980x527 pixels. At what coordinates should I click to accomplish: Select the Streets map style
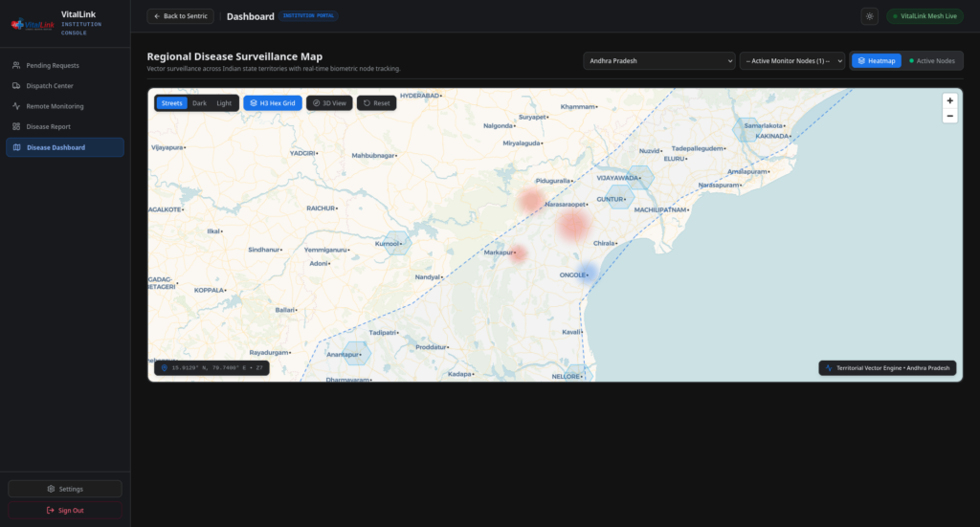coord(171,103)
